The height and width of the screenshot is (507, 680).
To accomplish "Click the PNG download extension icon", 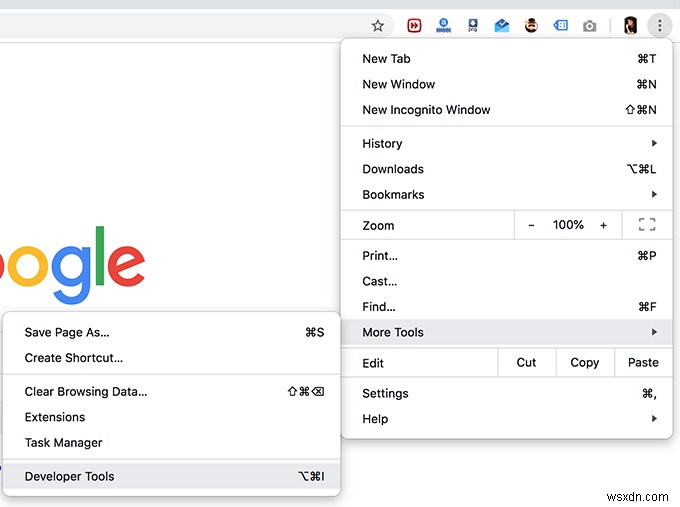I will pyautogui.click(x=473, y=26).
